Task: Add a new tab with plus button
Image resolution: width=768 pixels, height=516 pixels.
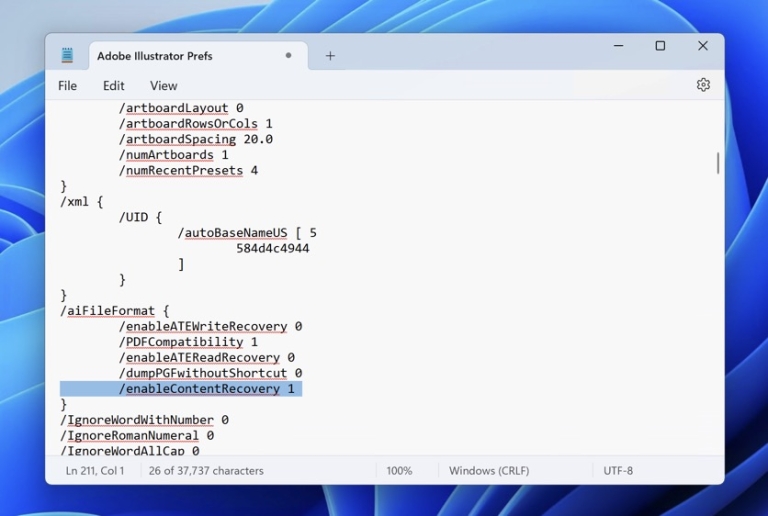Action: tap(330, 56)
